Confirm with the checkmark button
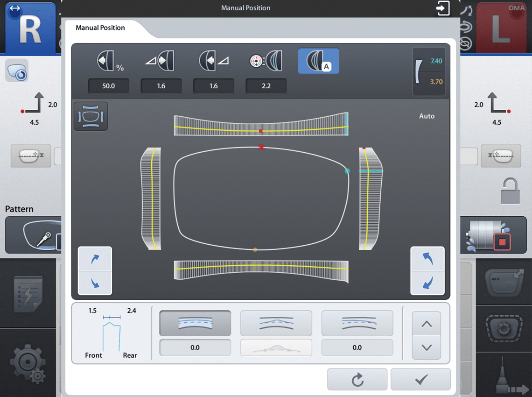532x397 pixels. pos(421,379)
